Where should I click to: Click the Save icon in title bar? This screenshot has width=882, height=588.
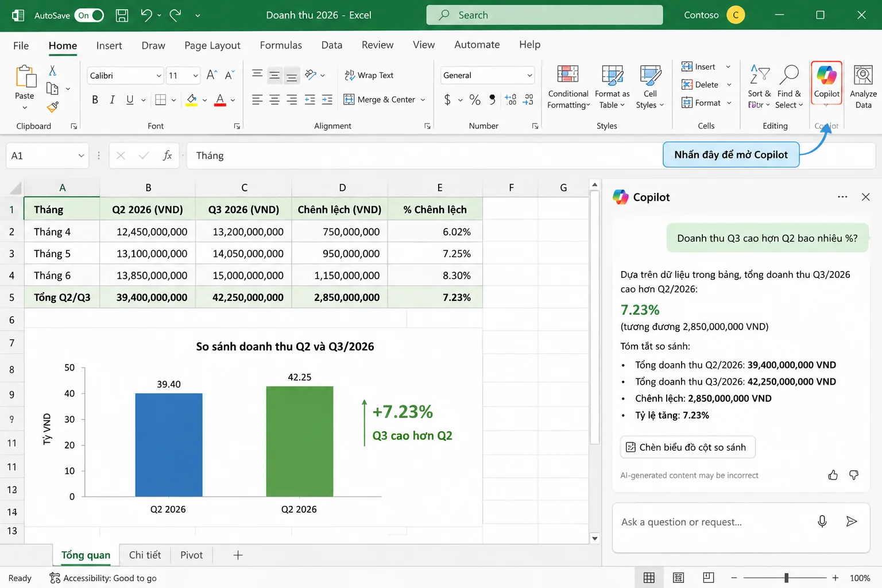[122, 16]
